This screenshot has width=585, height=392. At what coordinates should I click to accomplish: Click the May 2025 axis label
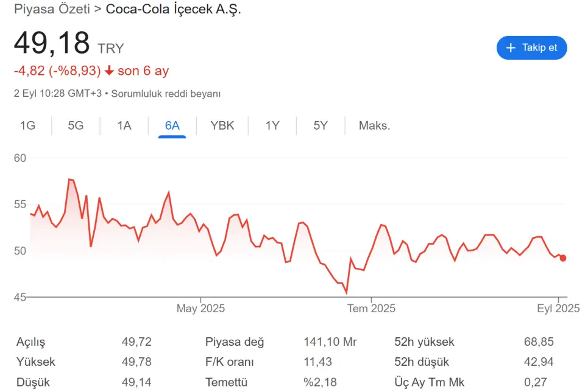click(x=200, y=308)
